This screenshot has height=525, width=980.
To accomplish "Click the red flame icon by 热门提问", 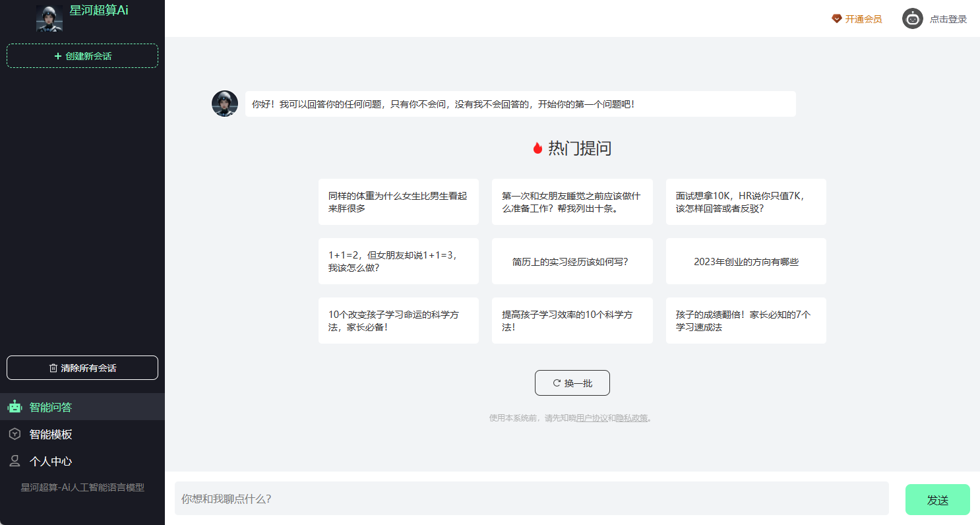I will pos(537,148).
